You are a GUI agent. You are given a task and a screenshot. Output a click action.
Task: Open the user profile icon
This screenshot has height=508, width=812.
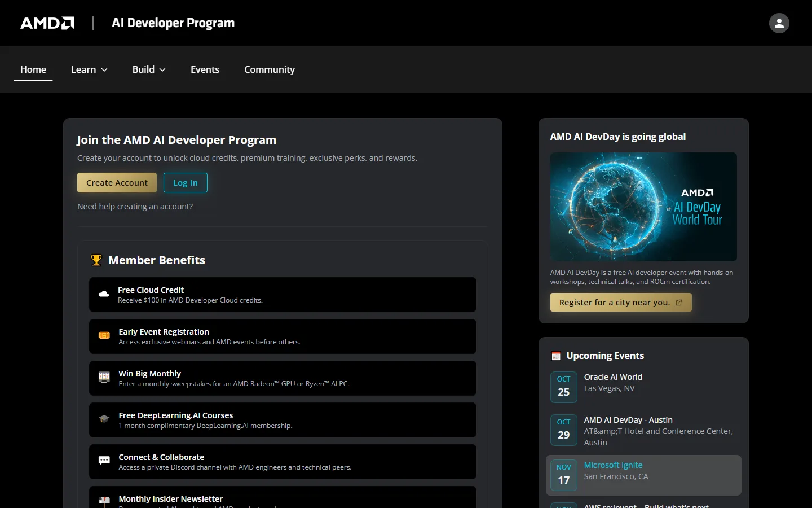[779, 23]
